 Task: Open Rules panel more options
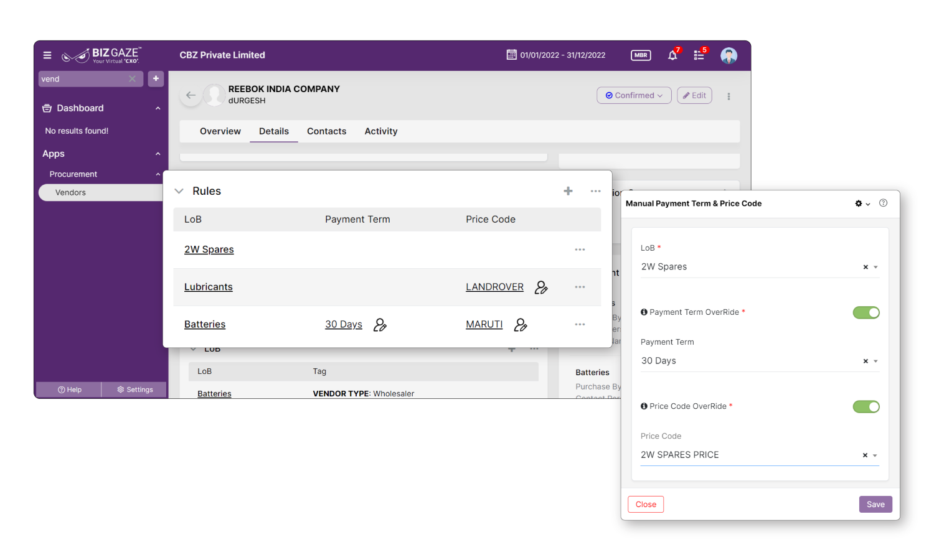[x=595, y=191]
